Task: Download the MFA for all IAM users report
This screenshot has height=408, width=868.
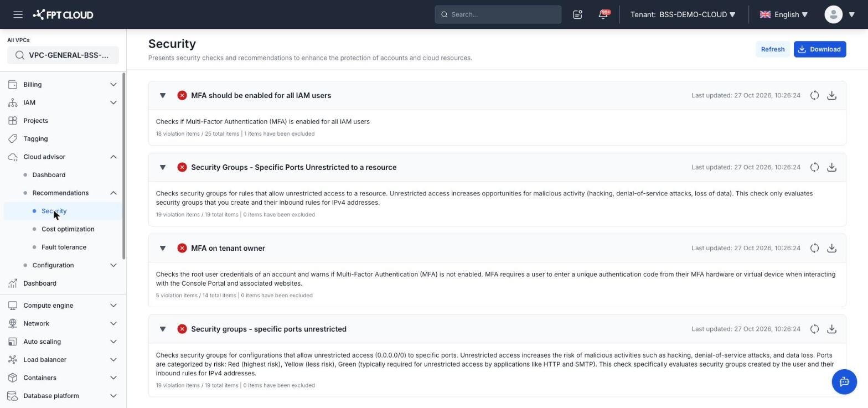Action: (x=831, y=96)
